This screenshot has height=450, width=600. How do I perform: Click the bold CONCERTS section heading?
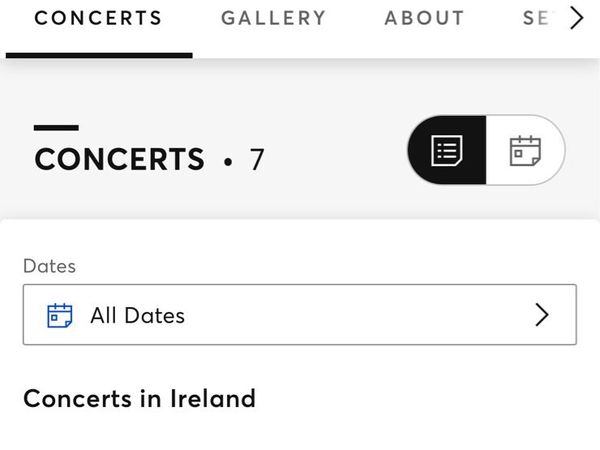pos(119,159)
